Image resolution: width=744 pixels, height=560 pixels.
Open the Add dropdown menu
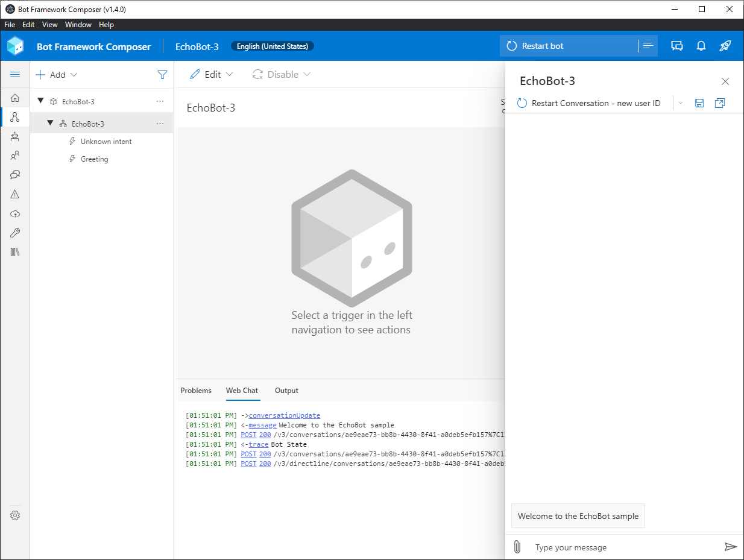tap(57, 75)
